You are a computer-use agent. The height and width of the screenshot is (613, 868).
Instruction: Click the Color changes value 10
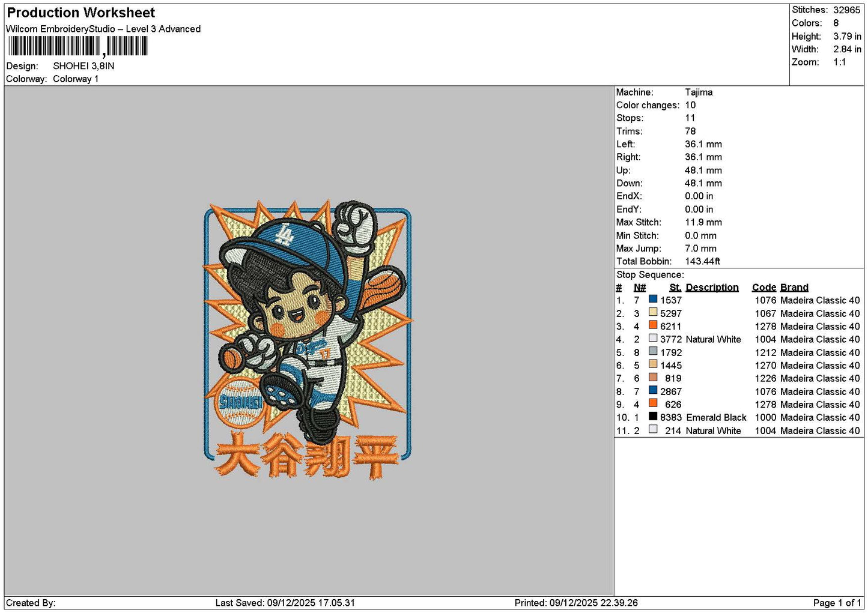(690, 105)
